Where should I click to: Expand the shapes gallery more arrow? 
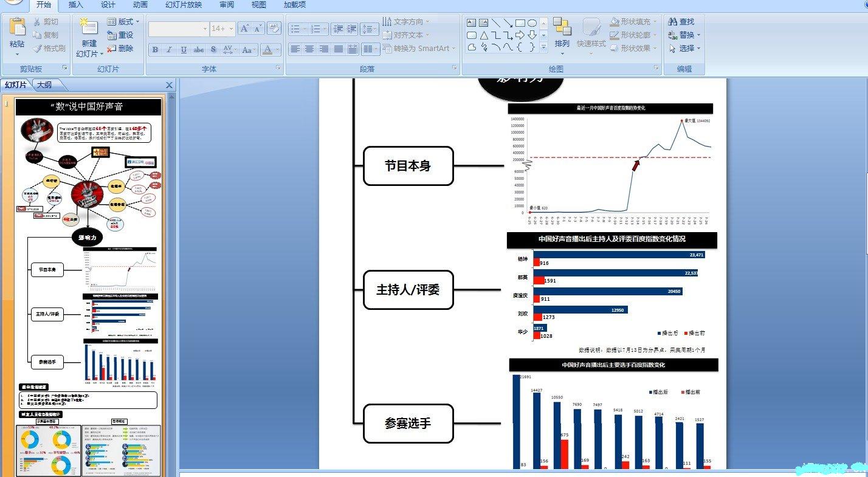543,47
